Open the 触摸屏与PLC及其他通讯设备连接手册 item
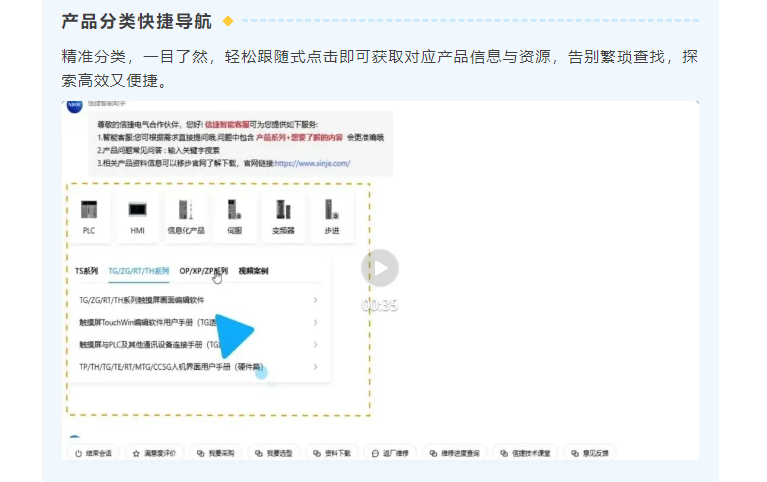767x482 pixels. point(143,345)
